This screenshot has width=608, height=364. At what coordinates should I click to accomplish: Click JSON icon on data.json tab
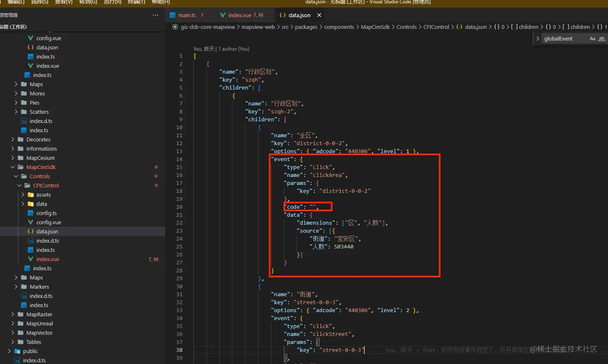283,15
